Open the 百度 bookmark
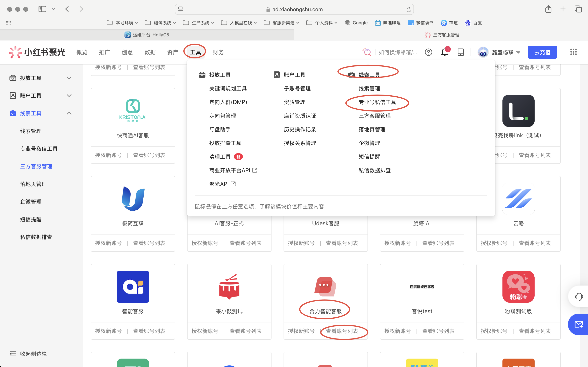 point(473,23)
